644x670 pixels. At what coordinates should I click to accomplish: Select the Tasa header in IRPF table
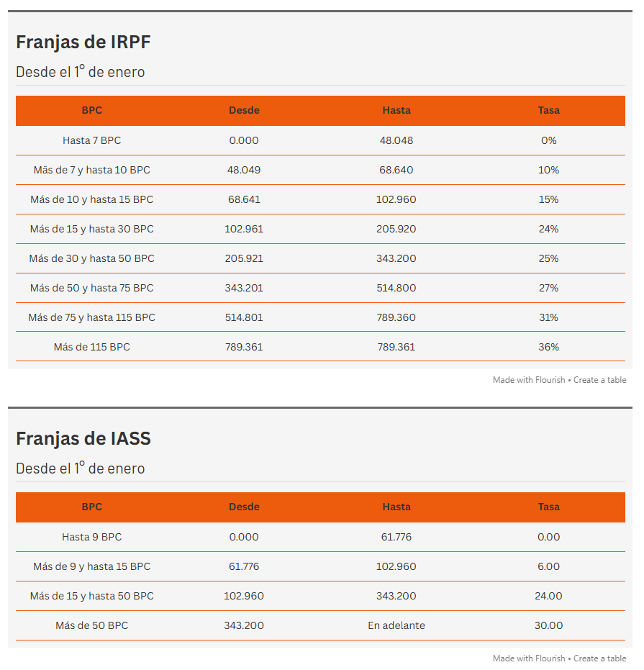point(548,111)
